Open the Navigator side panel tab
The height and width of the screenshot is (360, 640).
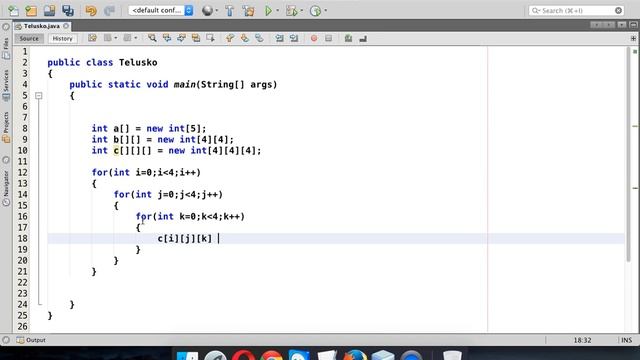coord(6,188)
